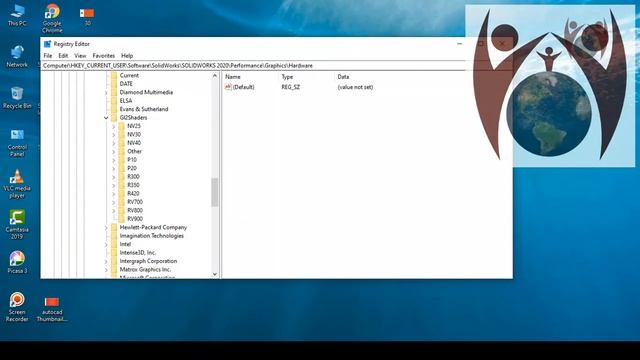Expand the Hewlett-Packard Company key
The width and height of the screenshot is (640, 360).
pos(106,228)
